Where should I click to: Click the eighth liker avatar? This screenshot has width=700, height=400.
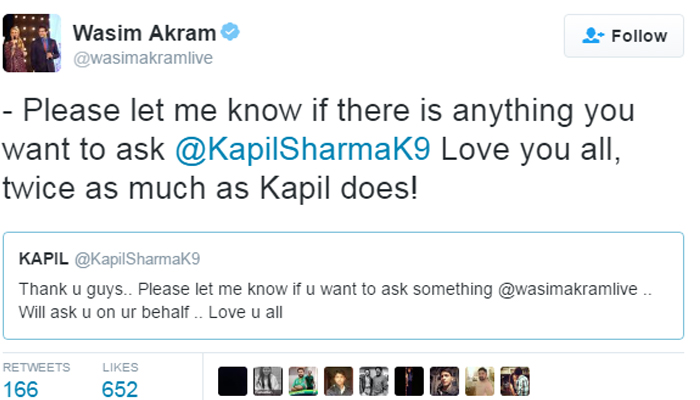click(479, 381)
